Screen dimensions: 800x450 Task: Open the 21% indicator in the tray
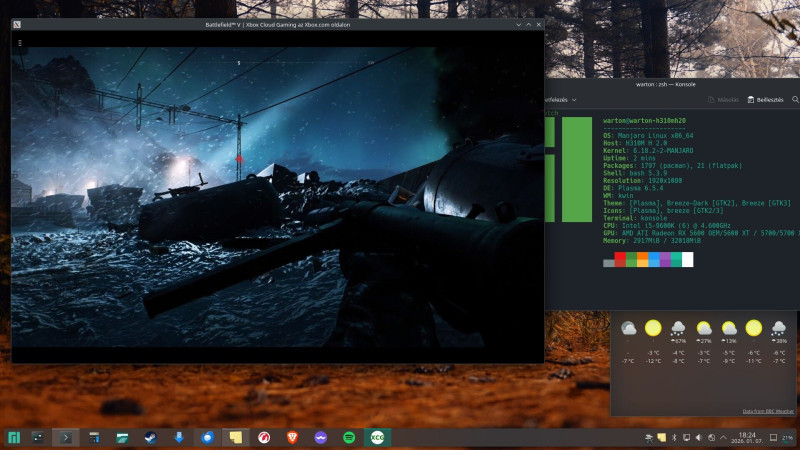tap(789, 438)
